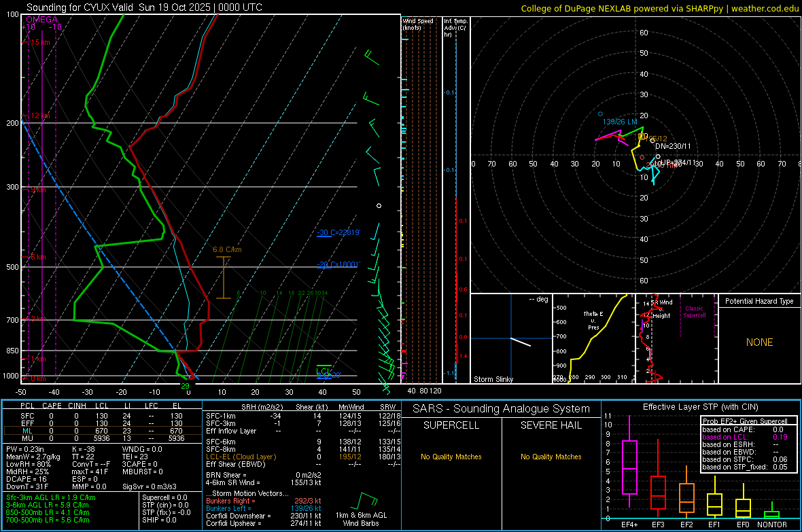The width and height of the screenshot is (802, 532).
Task: Select the 'SHIP = 0.0' value
Action: tap(159, 520)
